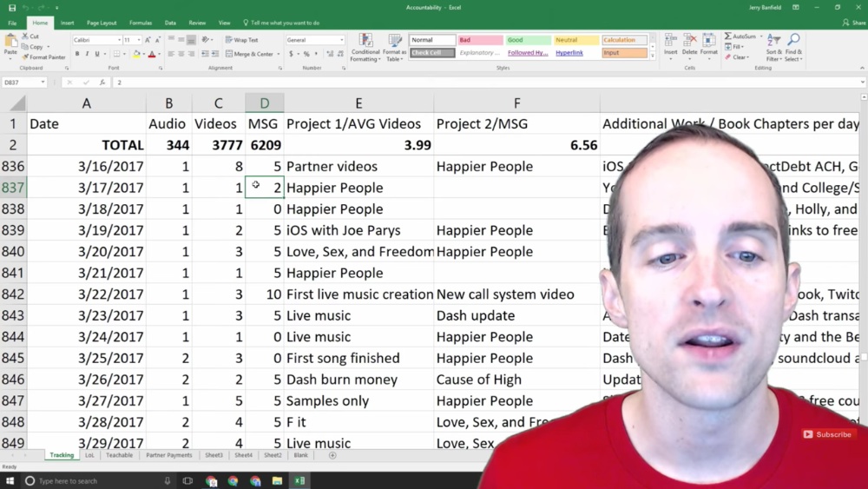Toggle Middle Align vertical alignment

click(181, 40)
